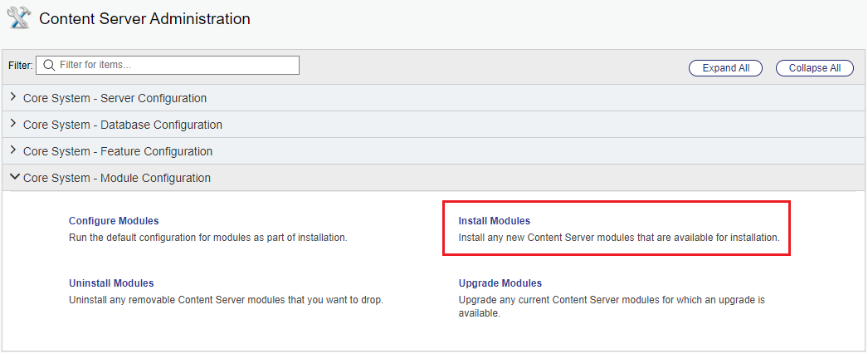Click the 'Install any new Content Server' description
868x354 pixels.
[619, 238]
